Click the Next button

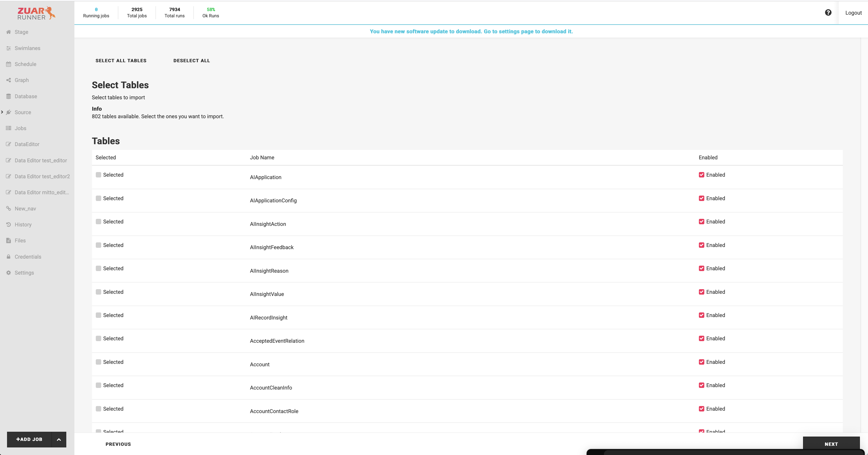pos(831,444)
